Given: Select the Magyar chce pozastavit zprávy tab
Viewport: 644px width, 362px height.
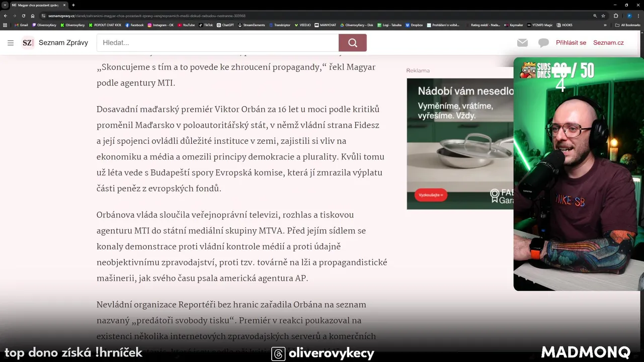Looking at the screenshot, I should pos(38,5).
